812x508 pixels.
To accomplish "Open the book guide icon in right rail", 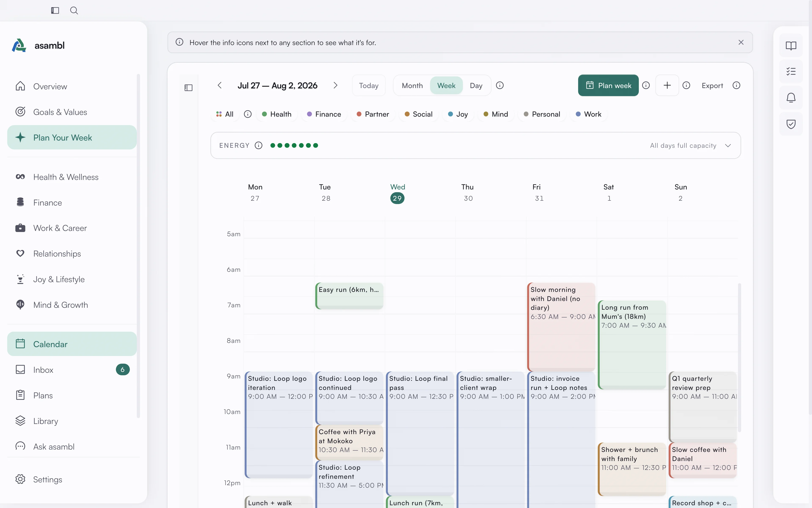I will tap(791, 46).
